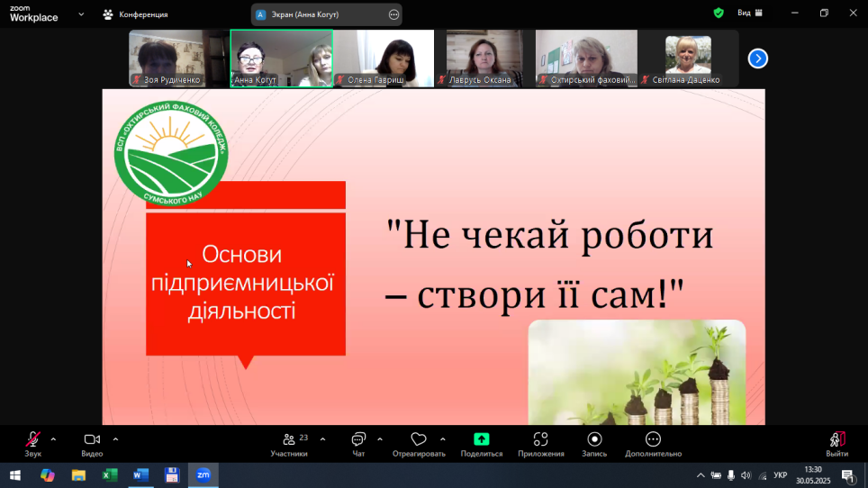Show next participants with blue arrow button
The image size is (868, 488).
pyautogui.click(x=758, y=59)
